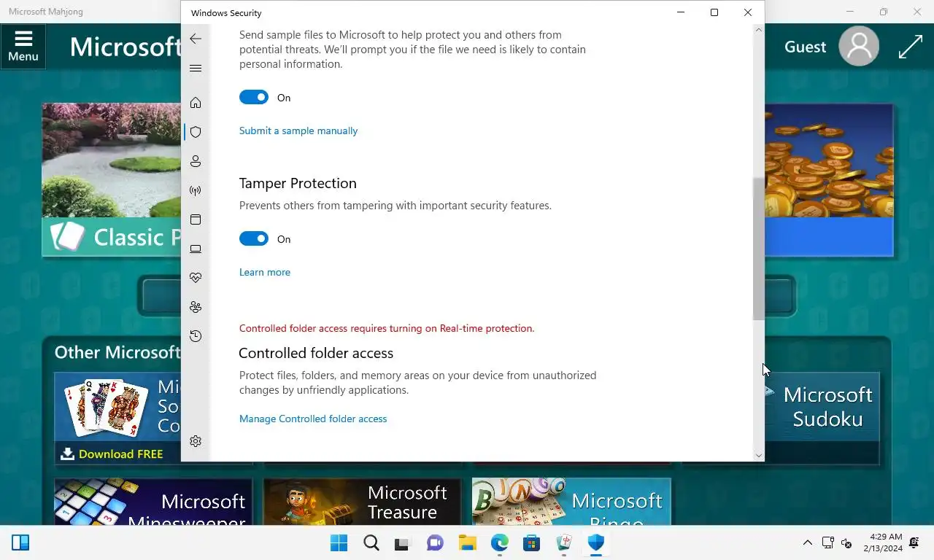Switch to Mahjong app on taskbar
This screenshot has height=560, width=934.
pos(564,543)
